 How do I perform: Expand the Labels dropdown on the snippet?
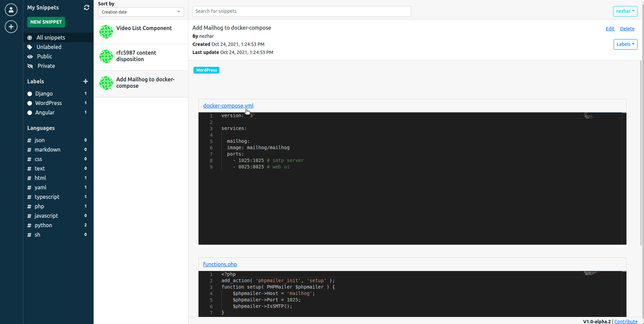(x=625, y=44)
